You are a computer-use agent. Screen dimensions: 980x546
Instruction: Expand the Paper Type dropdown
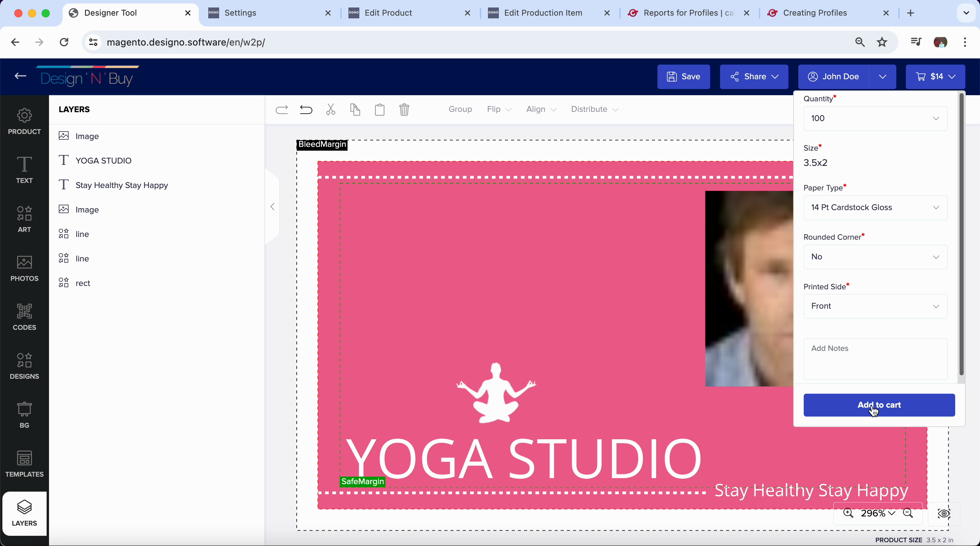coord(875,208)
